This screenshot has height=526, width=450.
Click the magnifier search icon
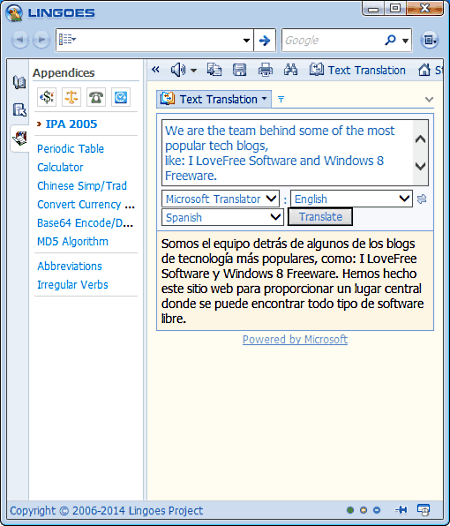[x=390, y=40]
